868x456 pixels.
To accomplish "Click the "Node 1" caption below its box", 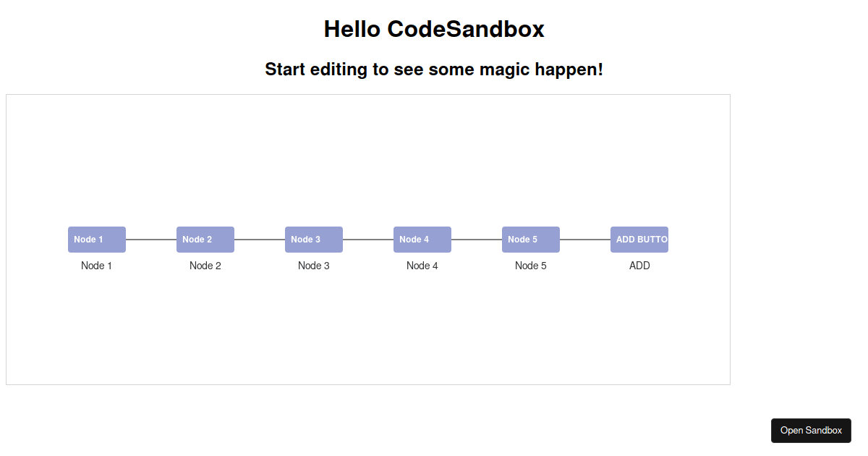I will point(97,266).
